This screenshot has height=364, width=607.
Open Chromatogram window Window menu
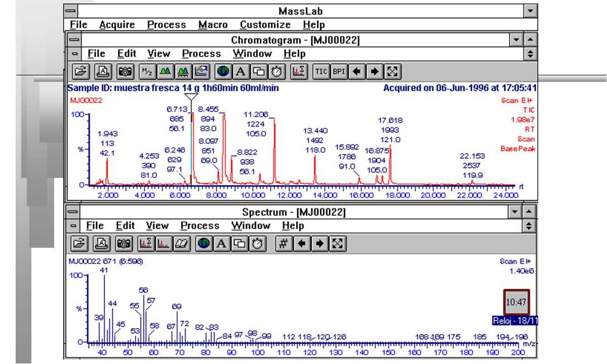pos(252,54)
